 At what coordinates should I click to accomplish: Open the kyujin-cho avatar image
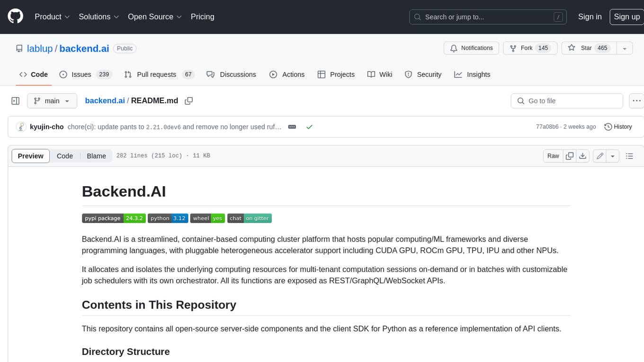[x=21, y=127]
